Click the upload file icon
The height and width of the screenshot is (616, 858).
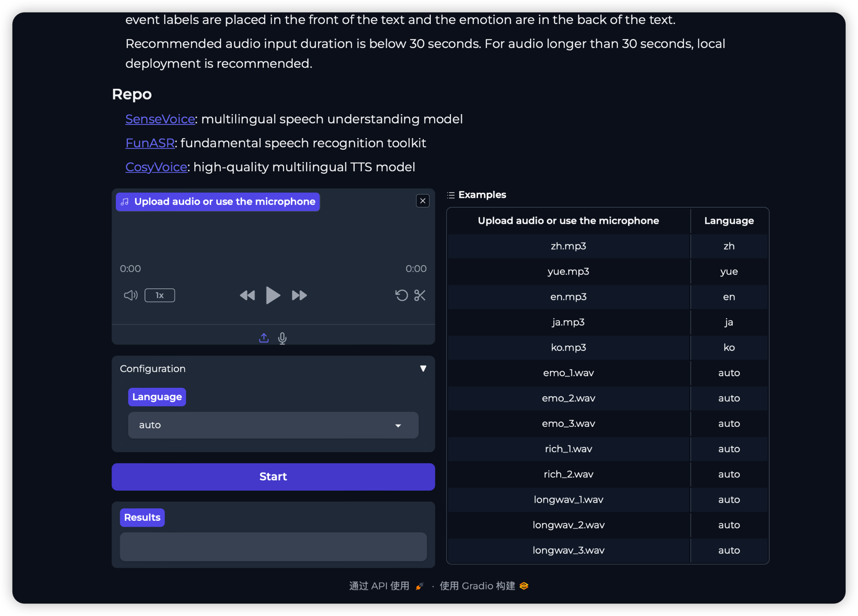tap(264, 338)
